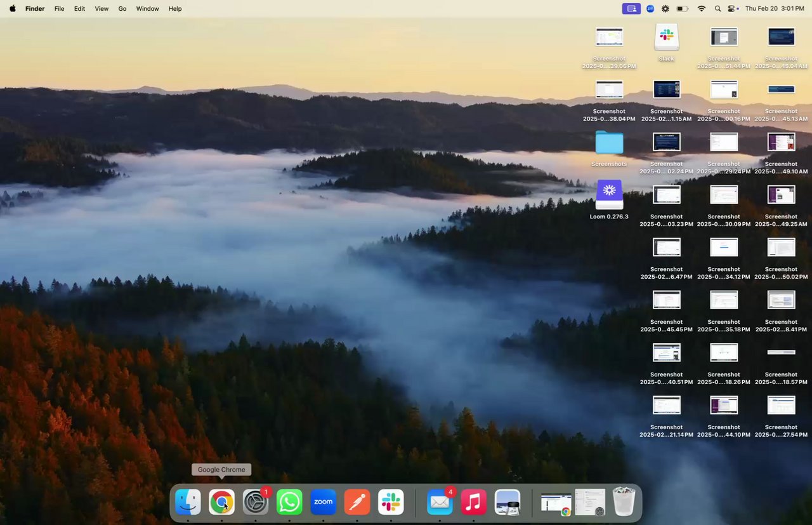Screen dimensions: 812x525
Task: Open the Go menu
Action: click(x=122, y=8)
